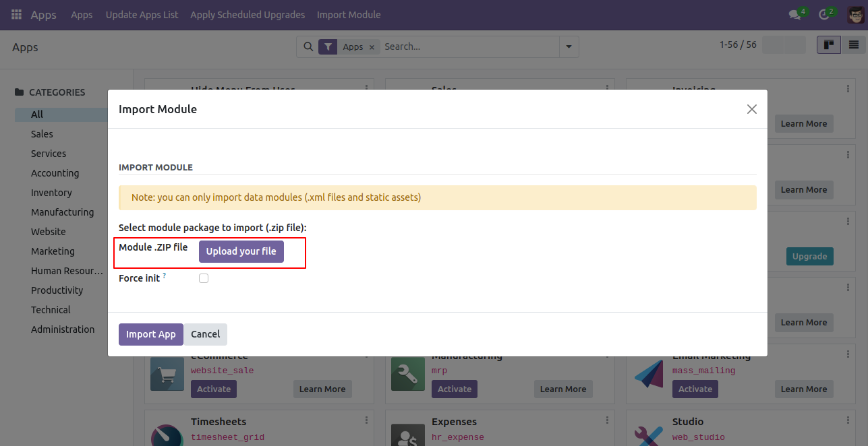Open Update Apps List menu
The image size is (868, 446).
pyautogui.click(x=142, y=15)
